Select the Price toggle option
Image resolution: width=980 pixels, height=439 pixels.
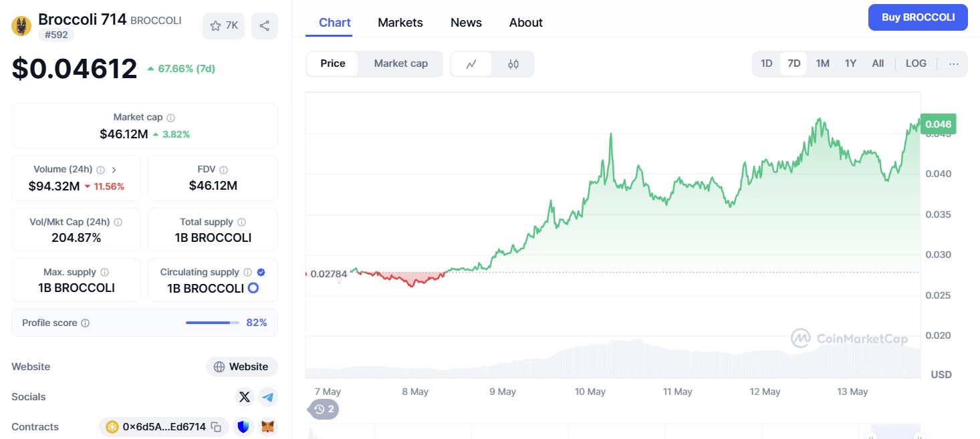333,63
